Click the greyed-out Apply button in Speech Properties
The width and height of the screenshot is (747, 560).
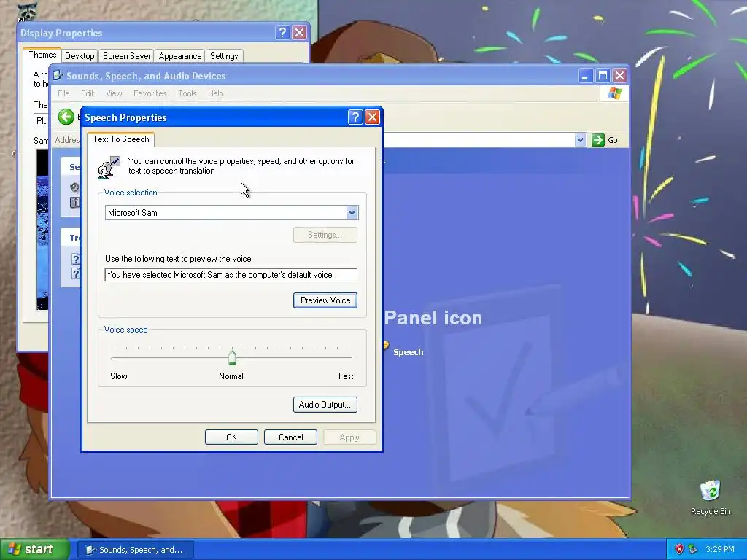[x=349, y=437]
